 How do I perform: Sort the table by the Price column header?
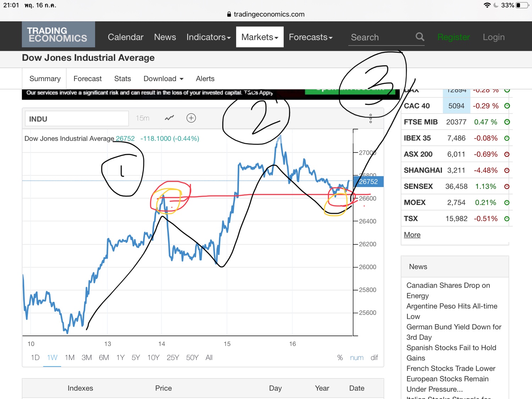(164, 388)
